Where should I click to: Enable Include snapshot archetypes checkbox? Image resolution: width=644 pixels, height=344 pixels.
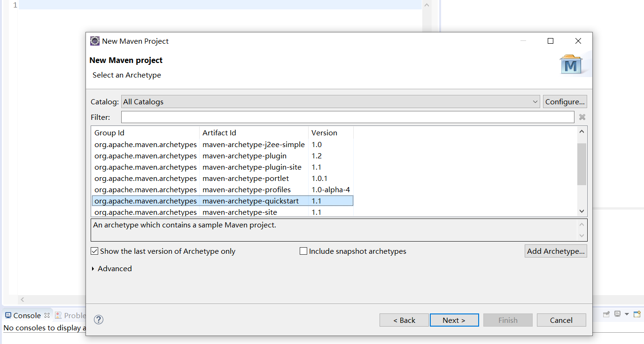[303, 251]
